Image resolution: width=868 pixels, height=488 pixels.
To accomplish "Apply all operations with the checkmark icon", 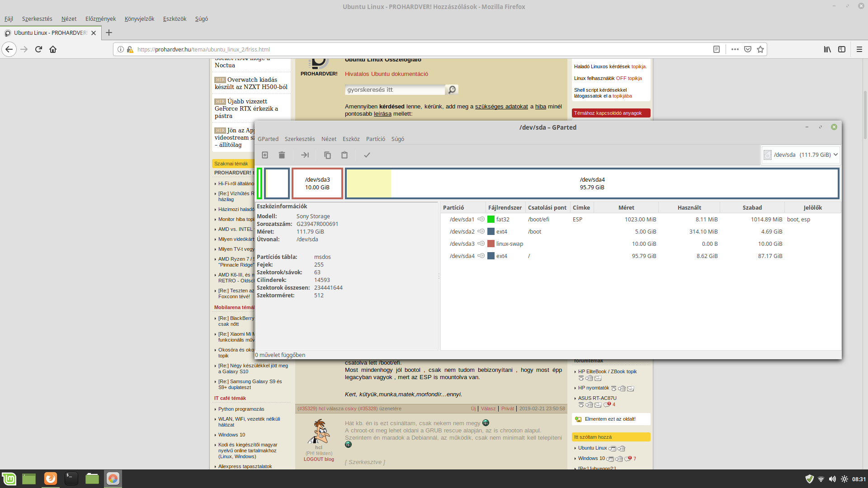I will click(367, 155).
